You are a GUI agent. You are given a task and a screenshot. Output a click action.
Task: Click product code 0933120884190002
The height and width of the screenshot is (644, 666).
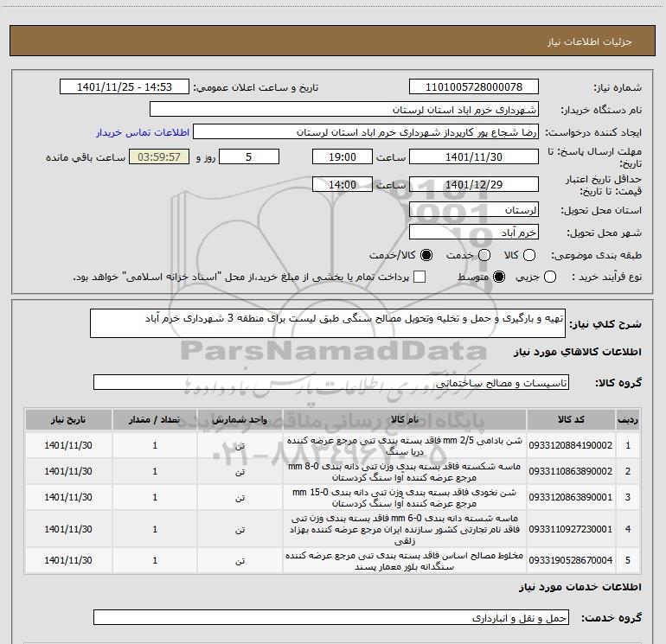pos(571,445)
